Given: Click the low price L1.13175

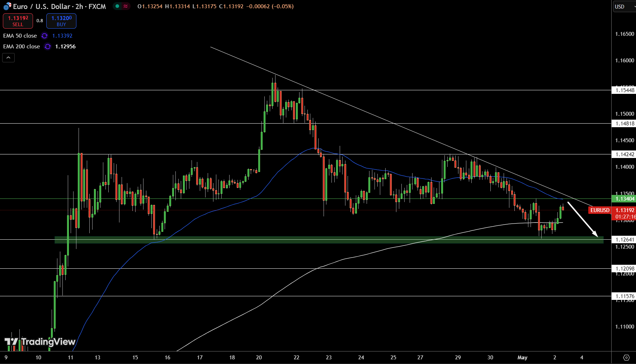Looking at the screenshot, I should [x=204, y=6].
